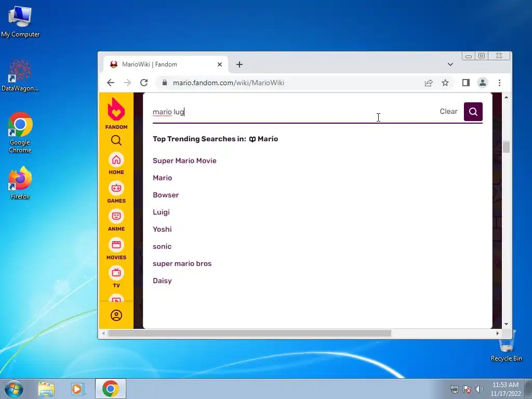
Task: Select sonic trending search
Action: tap(162, 247)
